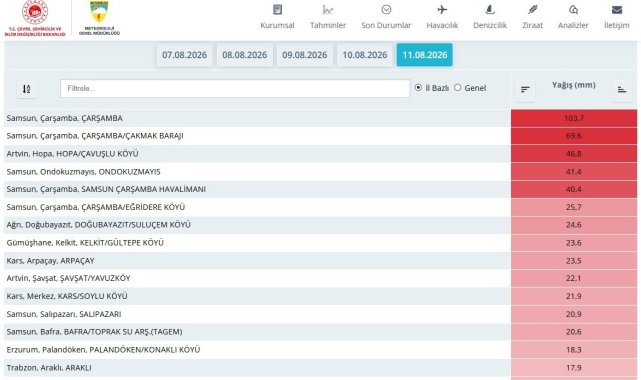Click rainfall value 25,7
Viewport: 641px width, 380px height.
[574, 207]
